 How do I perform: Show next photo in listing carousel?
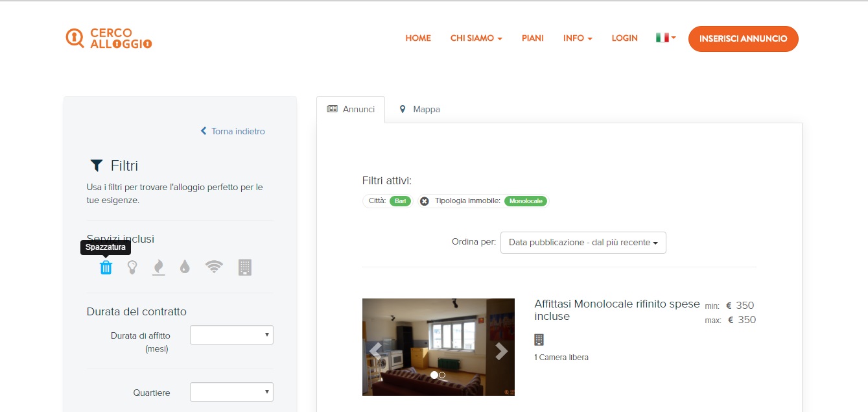click(501, 351)
